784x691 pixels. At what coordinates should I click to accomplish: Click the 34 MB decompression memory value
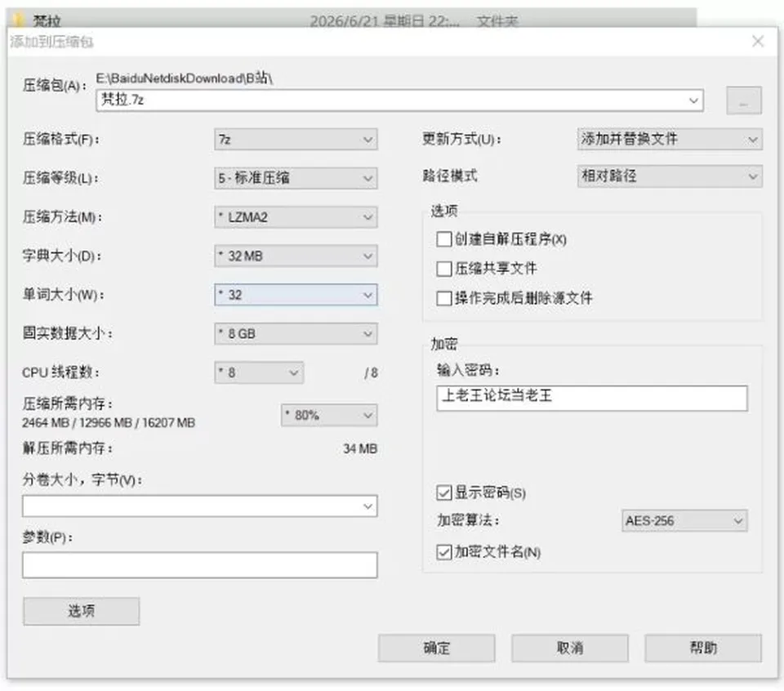coord(360,448)
